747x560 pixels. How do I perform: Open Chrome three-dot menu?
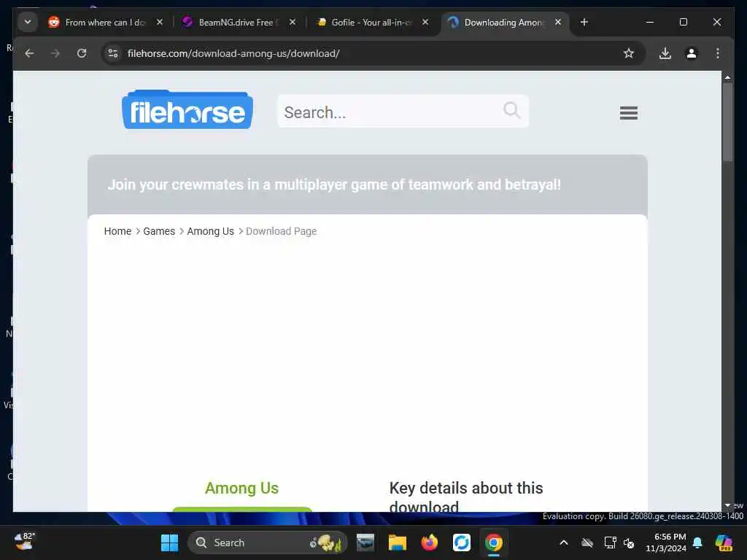[x=718, y=53]
